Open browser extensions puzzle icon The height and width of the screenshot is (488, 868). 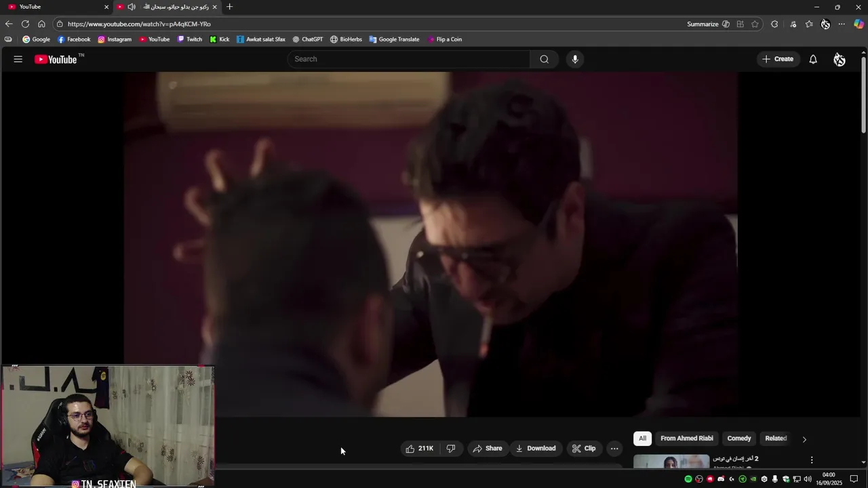[774, 24]
